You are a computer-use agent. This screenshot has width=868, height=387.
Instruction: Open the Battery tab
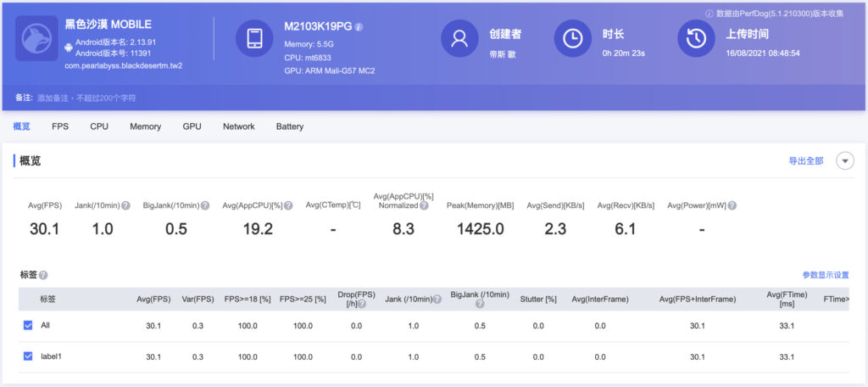pos(290,126)
